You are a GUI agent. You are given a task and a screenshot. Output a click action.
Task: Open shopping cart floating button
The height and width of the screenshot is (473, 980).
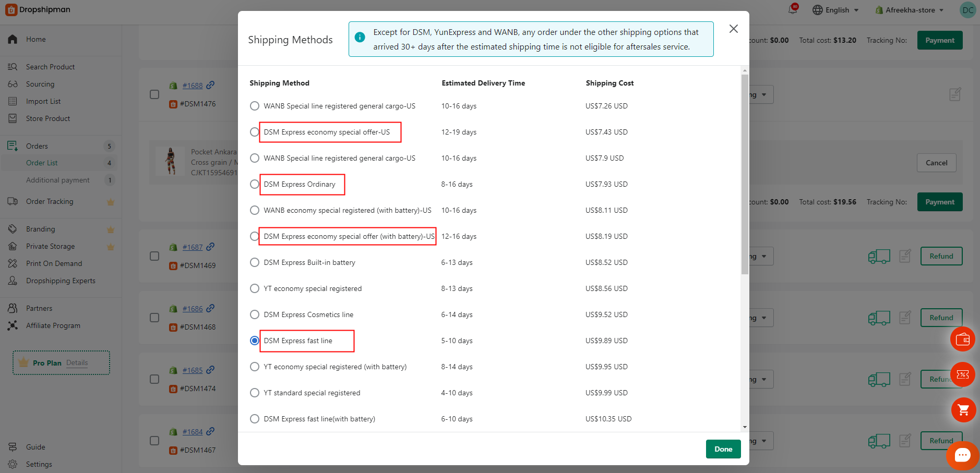click(963, 410)
